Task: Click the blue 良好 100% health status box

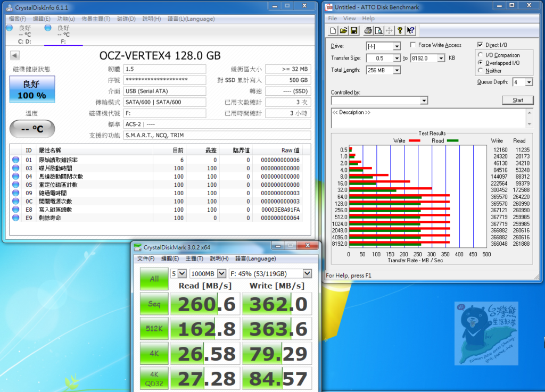Action: [32, 90]
